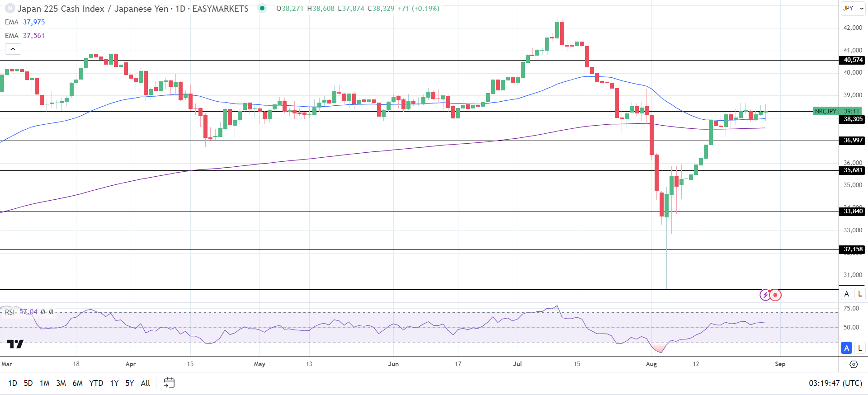
Task: Click the 36,997 horizontal line label
Action: [x=853, y=141]
